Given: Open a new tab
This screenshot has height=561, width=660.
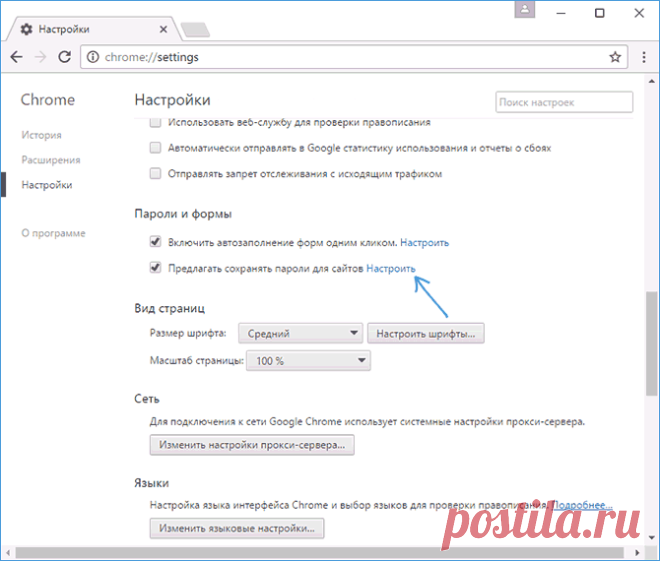Looking at the screenshot, I should (195, 30).
